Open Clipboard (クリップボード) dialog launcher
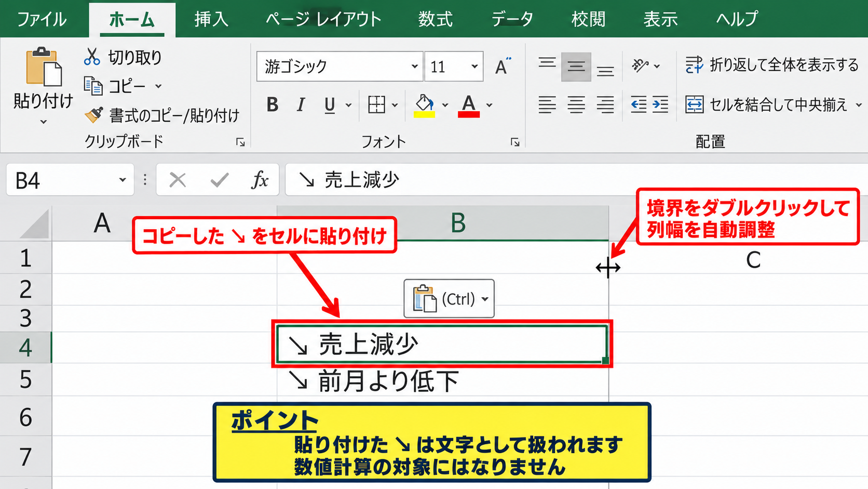868x489 pixels. click(x=240, y=142)
